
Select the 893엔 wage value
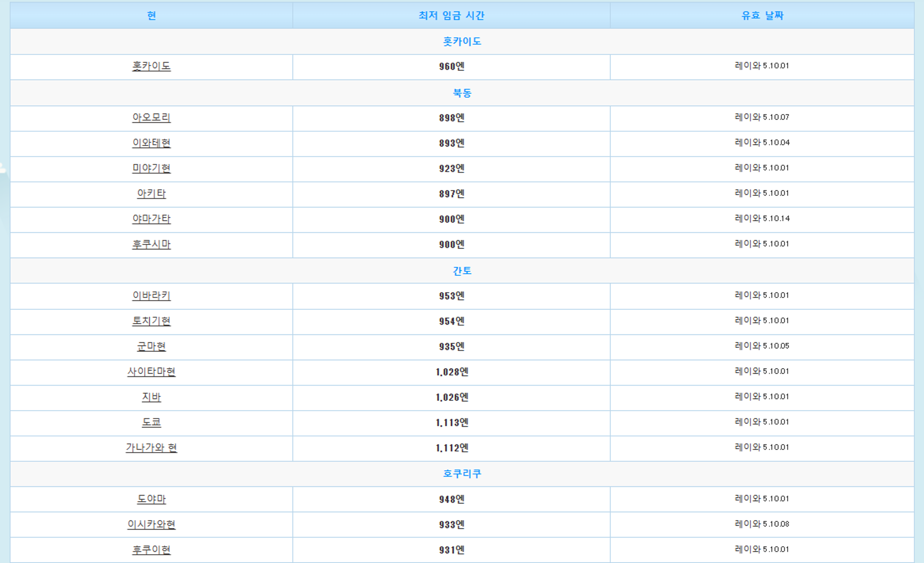(452, 143)
